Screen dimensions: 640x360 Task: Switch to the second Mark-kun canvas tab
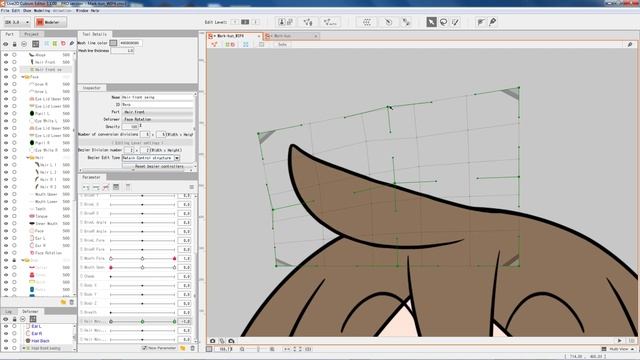click(291, 36)
